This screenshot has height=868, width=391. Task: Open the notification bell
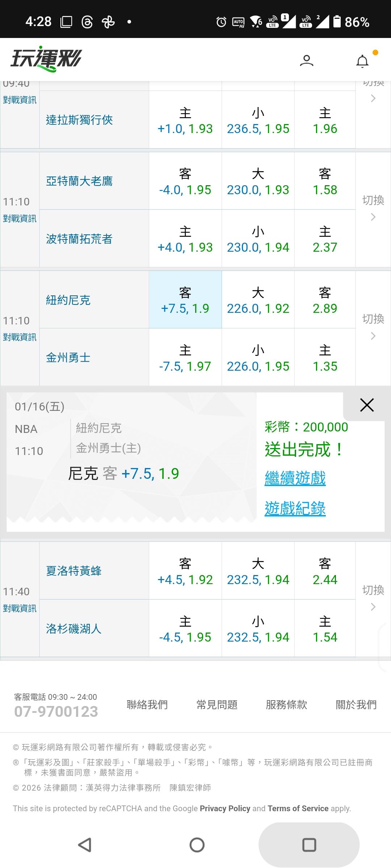click(362, 61)
